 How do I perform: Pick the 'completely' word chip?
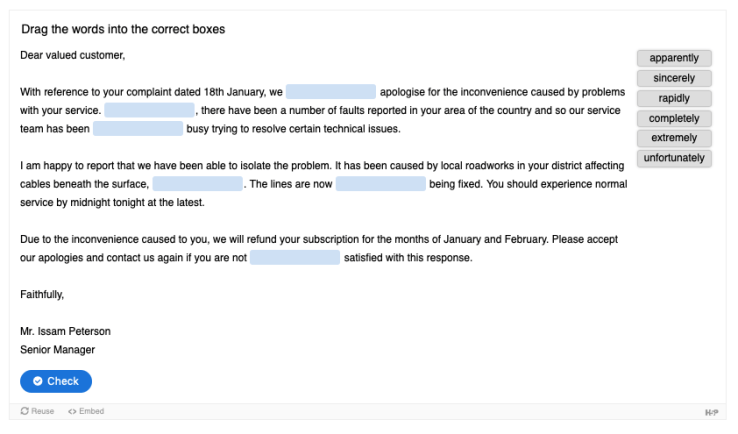click(674, 118)
